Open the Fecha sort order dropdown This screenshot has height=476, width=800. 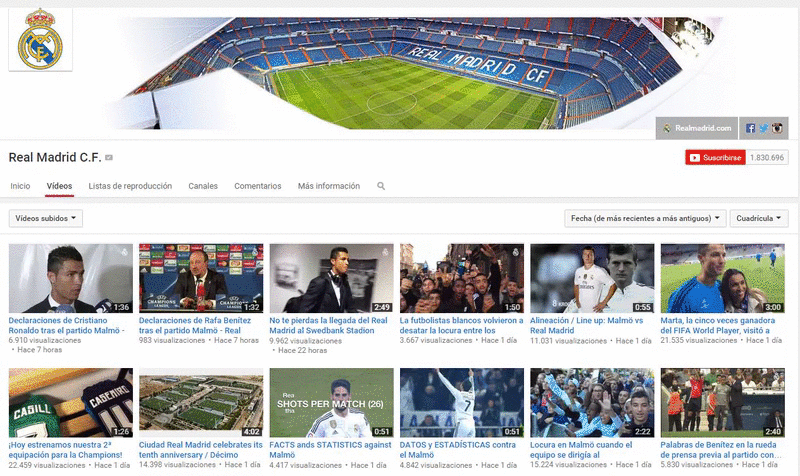[x=645, y=218]
